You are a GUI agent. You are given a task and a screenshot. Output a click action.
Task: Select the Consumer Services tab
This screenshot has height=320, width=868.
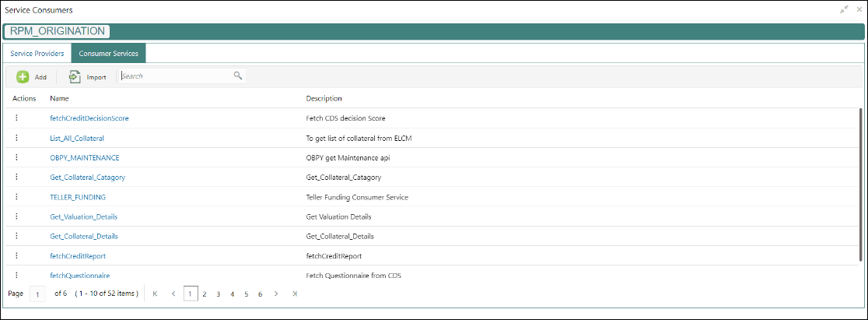coord(109,54)
